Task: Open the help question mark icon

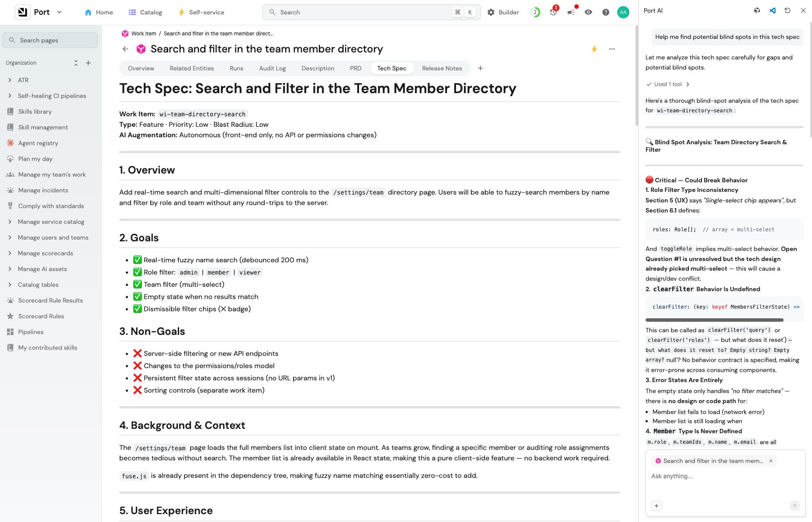Action: click(x=605, y=12)
